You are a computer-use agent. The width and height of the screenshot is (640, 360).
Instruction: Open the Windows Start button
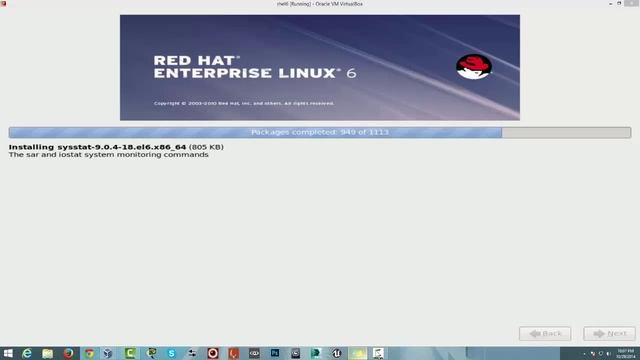point(8,353)
